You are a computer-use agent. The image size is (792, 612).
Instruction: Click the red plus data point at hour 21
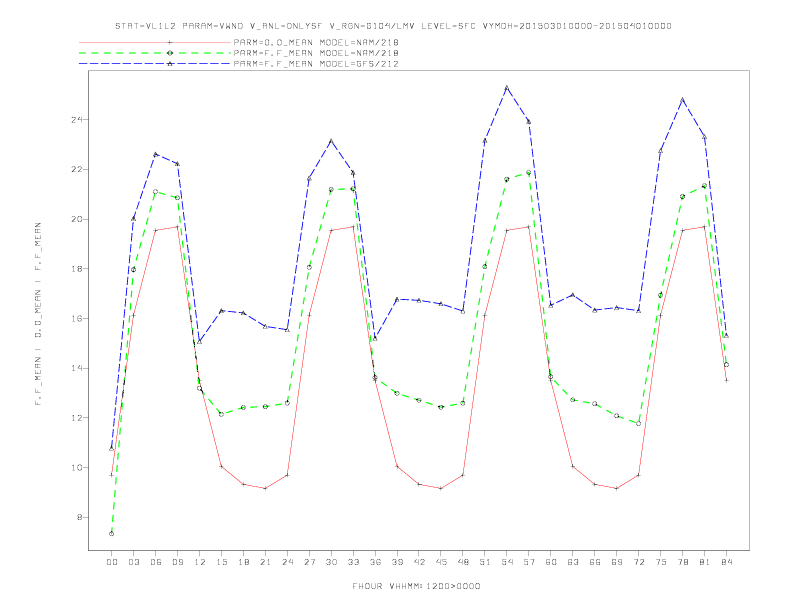[265, 488]
